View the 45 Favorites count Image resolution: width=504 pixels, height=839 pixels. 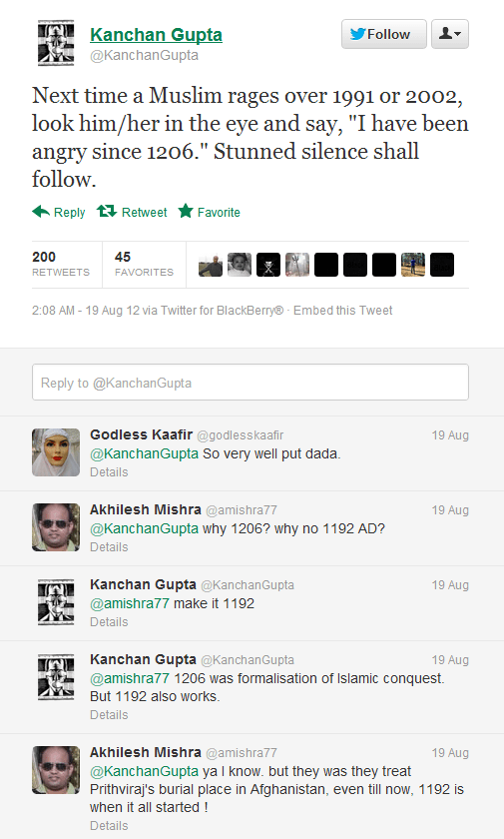(x=144, y=264)
